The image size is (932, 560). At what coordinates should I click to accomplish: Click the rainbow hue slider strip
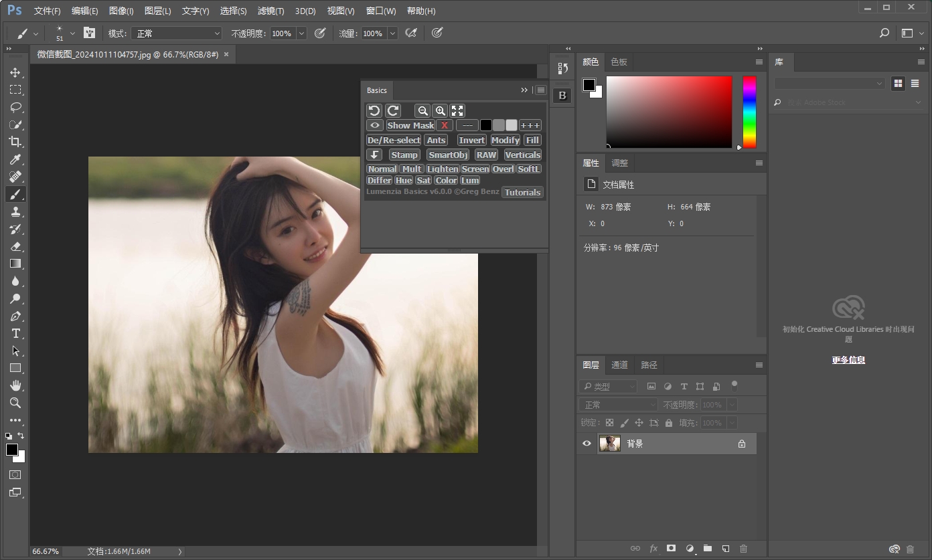[749, 112]
